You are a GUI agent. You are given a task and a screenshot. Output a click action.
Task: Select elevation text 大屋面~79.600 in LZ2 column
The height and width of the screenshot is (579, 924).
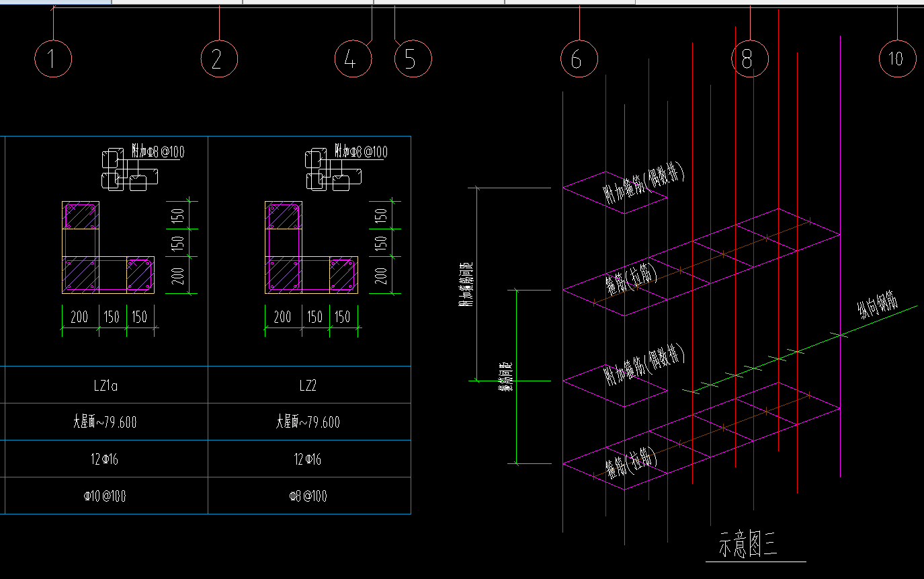tap(308, 422)
